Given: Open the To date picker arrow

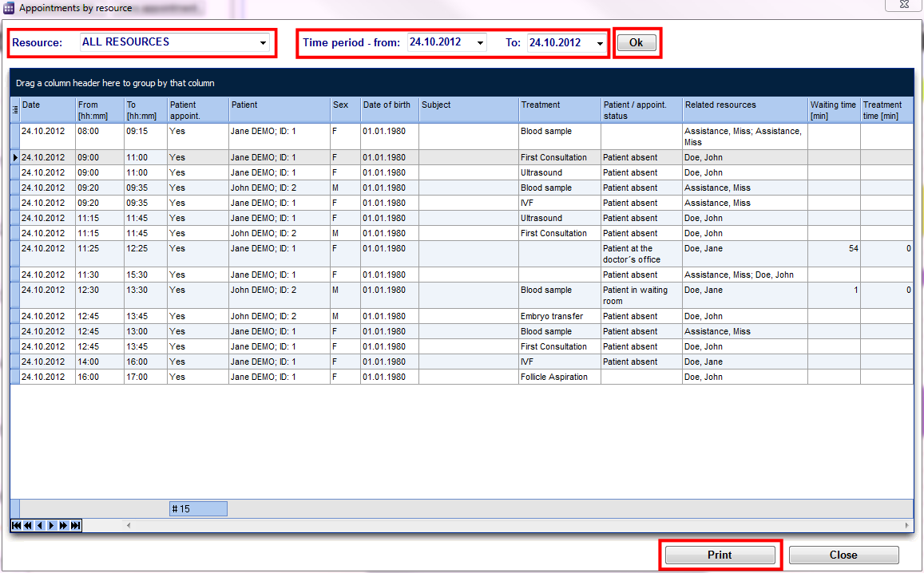Looking at the screenshot, I should [x=600, y=43].
